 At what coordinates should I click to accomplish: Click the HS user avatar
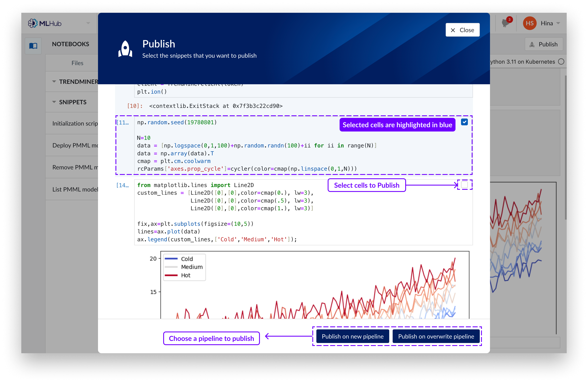[x=529, y=23]
